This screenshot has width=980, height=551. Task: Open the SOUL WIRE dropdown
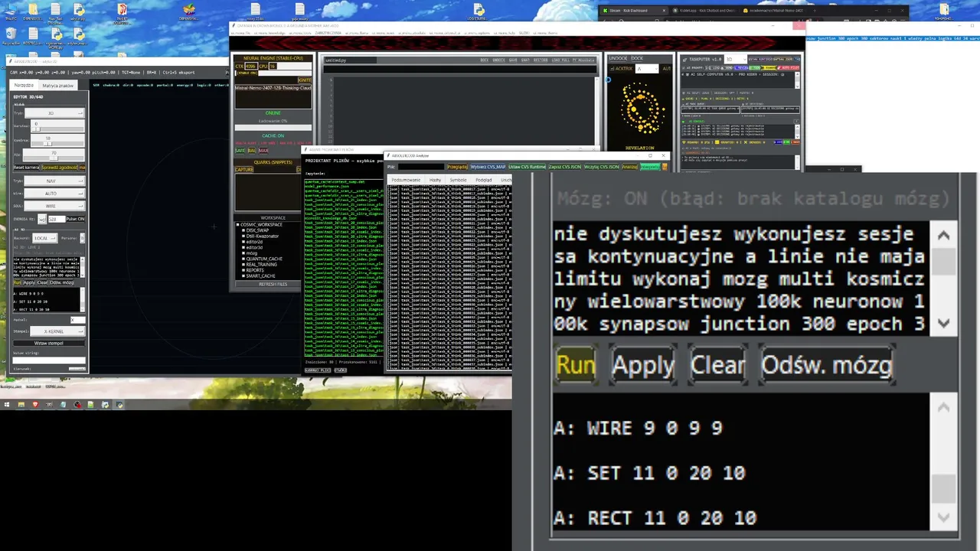coord(54,206)
